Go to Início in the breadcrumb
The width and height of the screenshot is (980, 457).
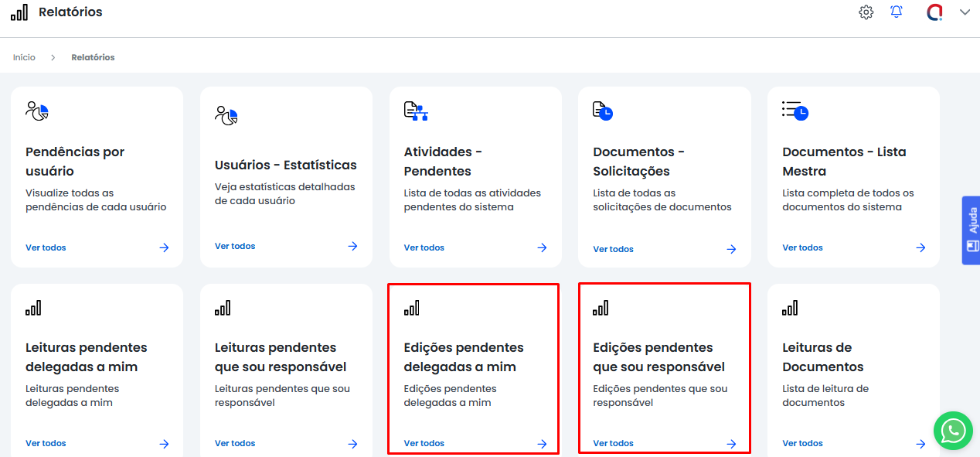(24, 57)
